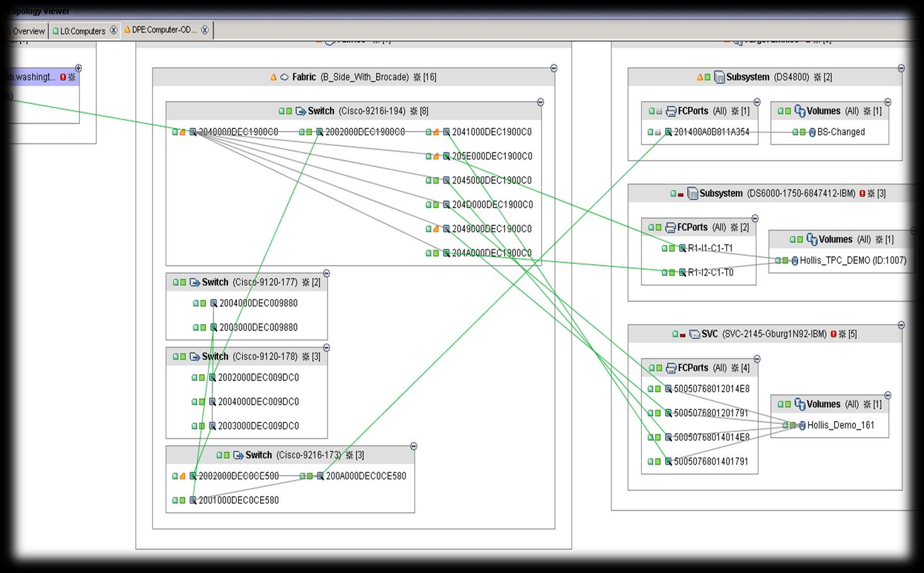Select port 2041000DEC1900C0 icon
This screenshot has width=924, height=573.
point(447,132)
